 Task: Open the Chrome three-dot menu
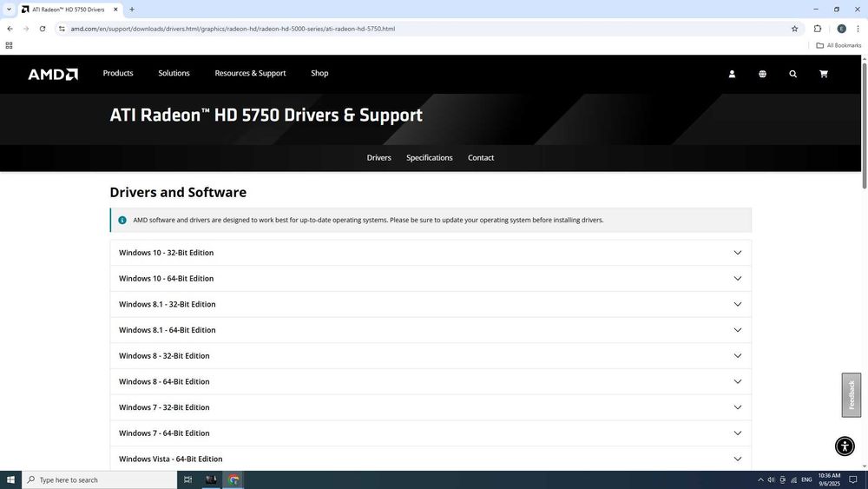858,29
